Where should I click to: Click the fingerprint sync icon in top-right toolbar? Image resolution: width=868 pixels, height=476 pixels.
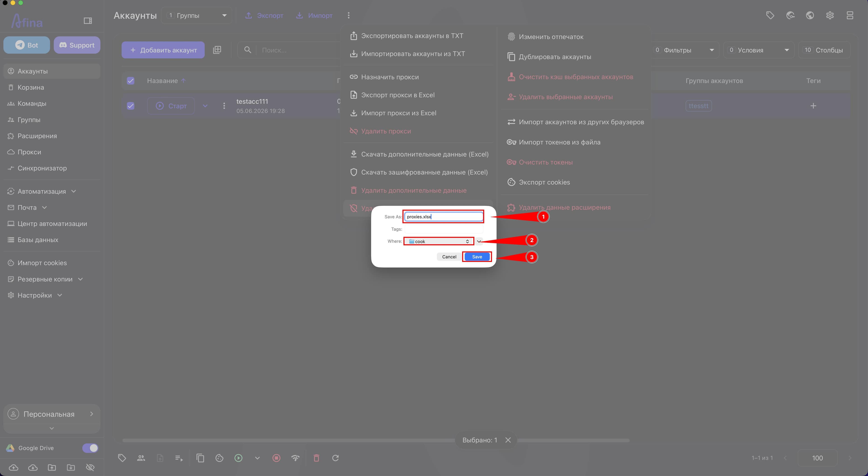790,16
